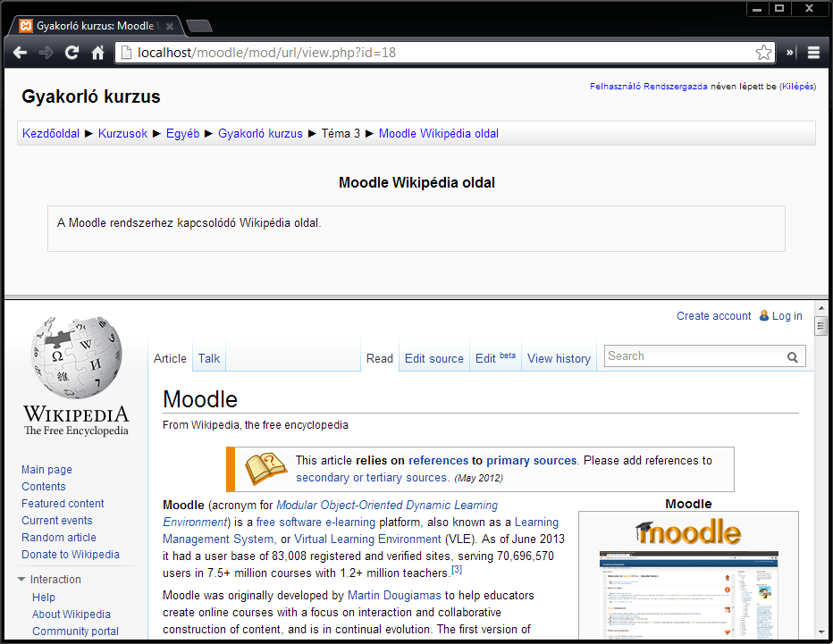This screenshot has height=644, width=833.
Task: Click the free software link
Action: point(289,522)
